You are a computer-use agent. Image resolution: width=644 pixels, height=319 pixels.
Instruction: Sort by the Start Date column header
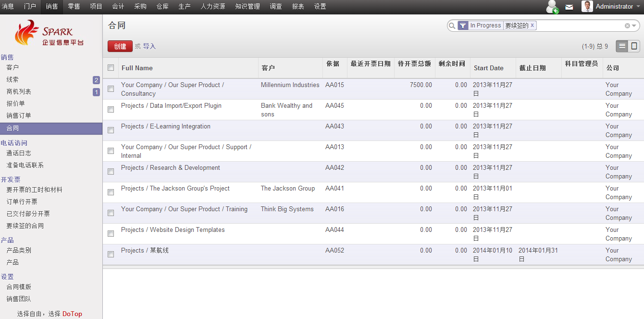pos(489,68)
